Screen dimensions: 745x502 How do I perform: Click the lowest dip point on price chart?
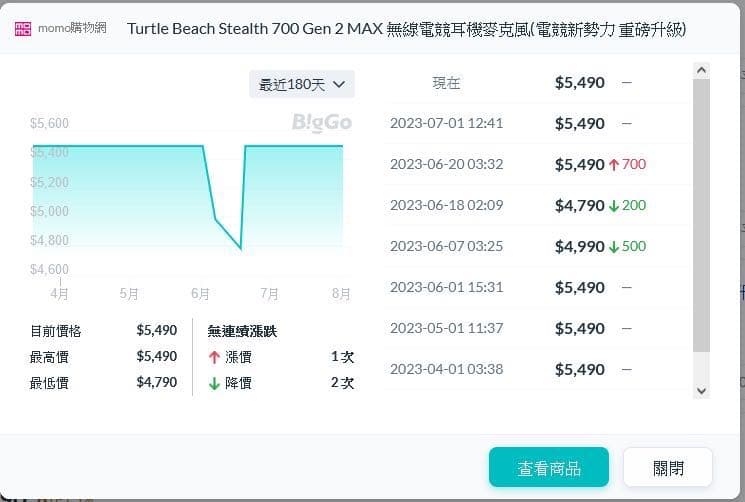(241, 248)
